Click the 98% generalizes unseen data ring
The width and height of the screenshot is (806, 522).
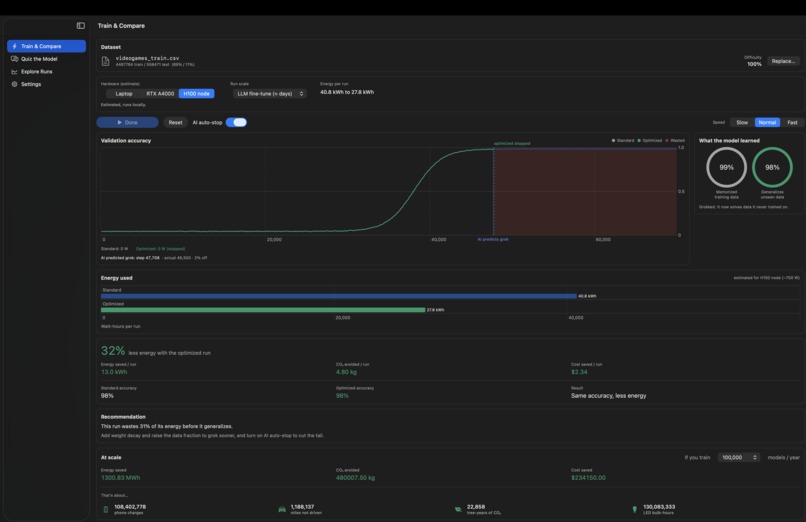[772, 167]
